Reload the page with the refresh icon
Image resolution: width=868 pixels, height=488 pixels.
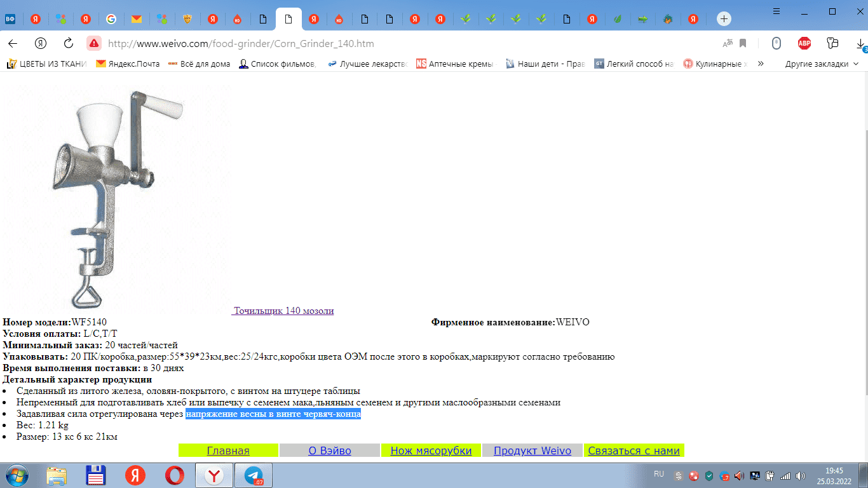[69, 43]
